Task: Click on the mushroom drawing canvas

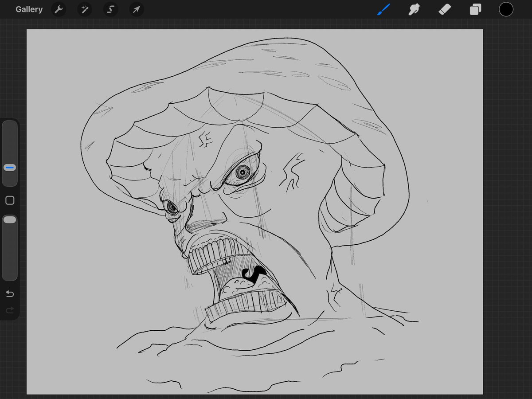Action: pyautogui.click(x=254, y=212)
